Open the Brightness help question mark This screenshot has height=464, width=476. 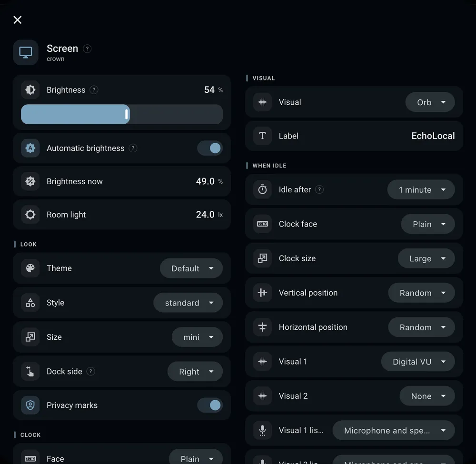pyautogui.click(x=94, y=90)
